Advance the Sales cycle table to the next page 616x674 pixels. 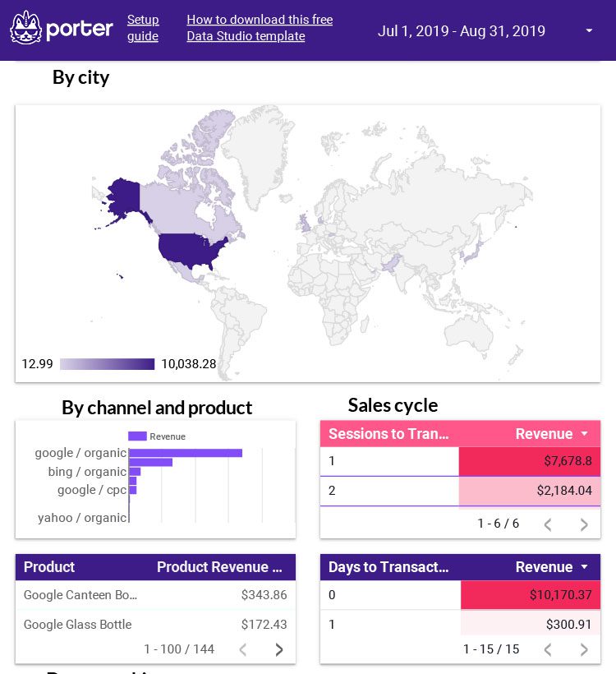[x=583, y=524]
